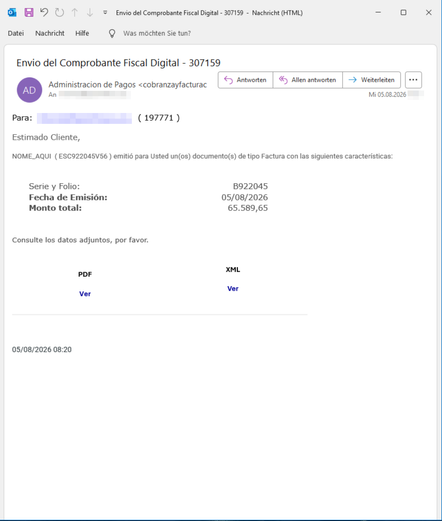Minimize the message window
This screenshot has width=442, height=521.
click(378, 13)
